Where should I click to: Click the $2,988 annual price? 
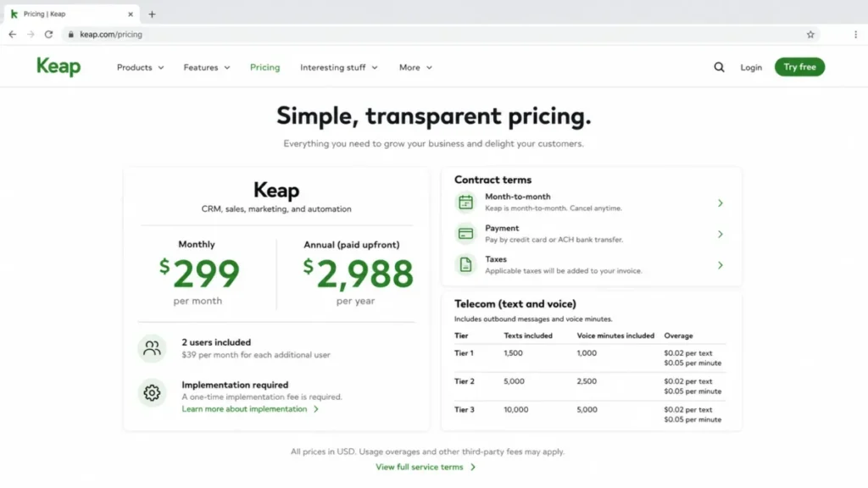coord(359,274)
